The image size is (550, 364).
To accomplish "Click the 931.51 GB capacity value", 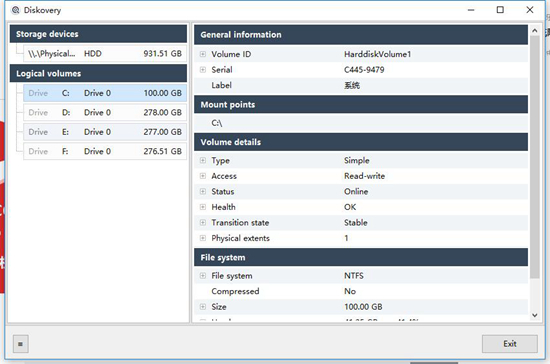I will (162, 54).
